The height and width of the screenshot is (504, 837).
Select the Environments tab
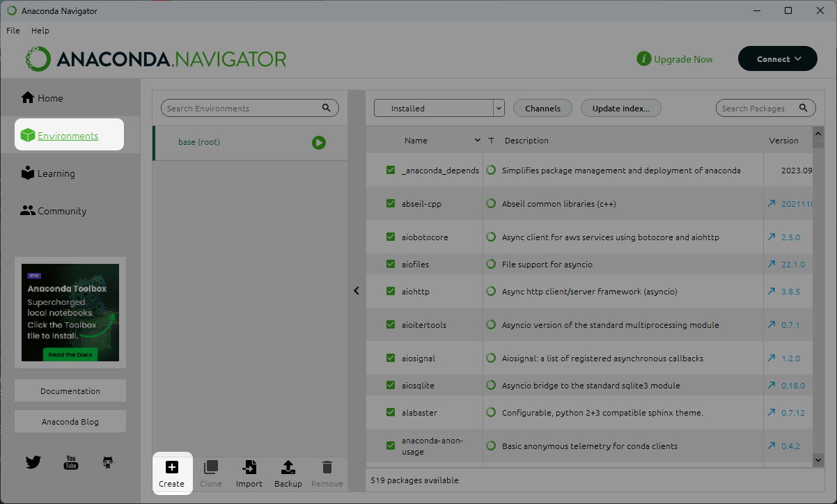pyautogui.click(x=70, y=134)
